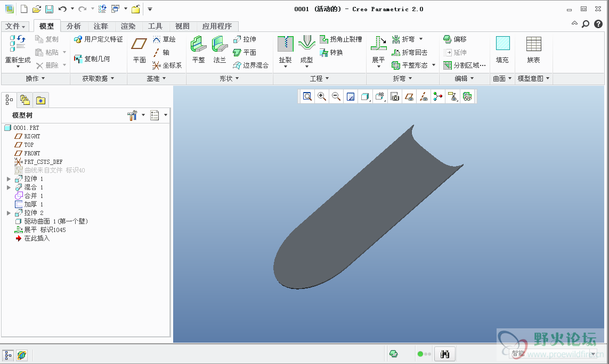Switch to the 分析 ribbon tab
Screen dimensions: 609x364
[74, 26]
